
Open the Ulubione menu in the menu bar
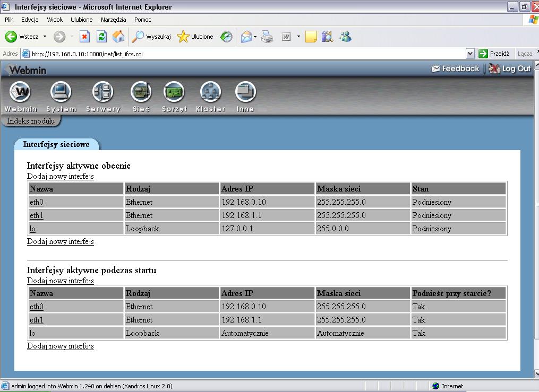tap(81, 20)
